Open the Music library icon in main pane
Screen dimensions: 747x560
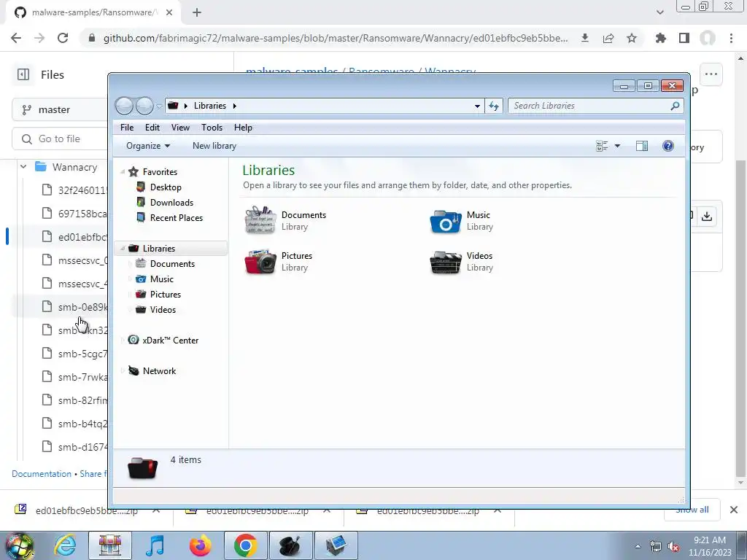coord(446,221)
